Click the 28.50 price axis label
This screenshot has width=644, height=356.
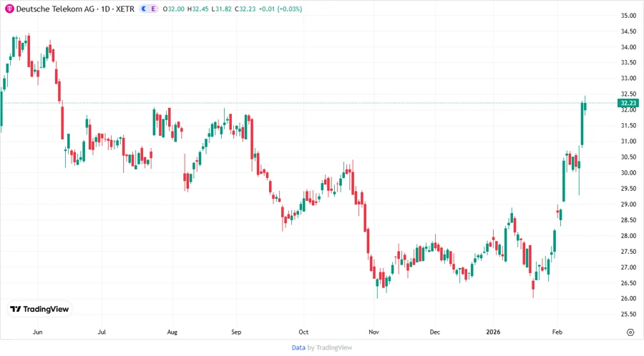pyautogui.click(x=628, y=220)
